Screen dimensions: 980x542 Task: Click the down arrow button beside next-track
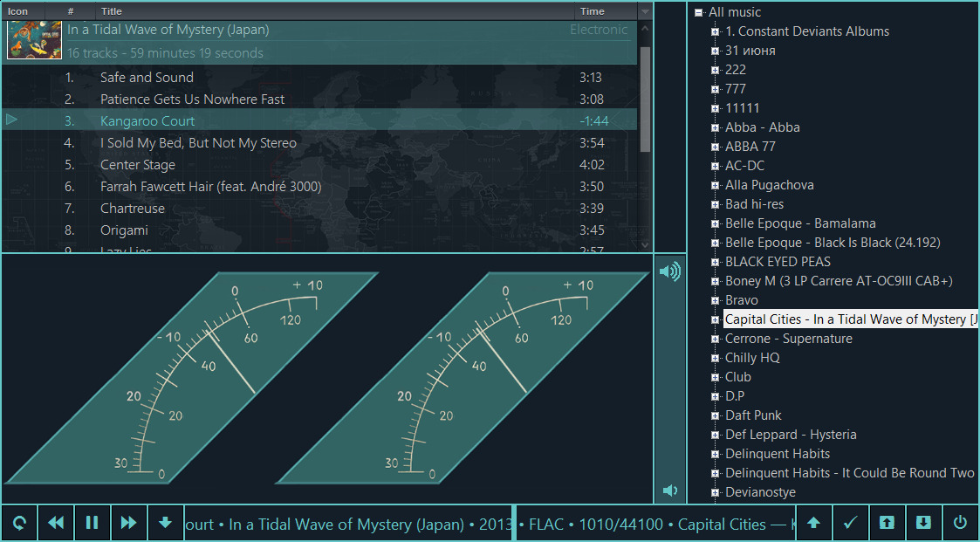pos(166,523)
